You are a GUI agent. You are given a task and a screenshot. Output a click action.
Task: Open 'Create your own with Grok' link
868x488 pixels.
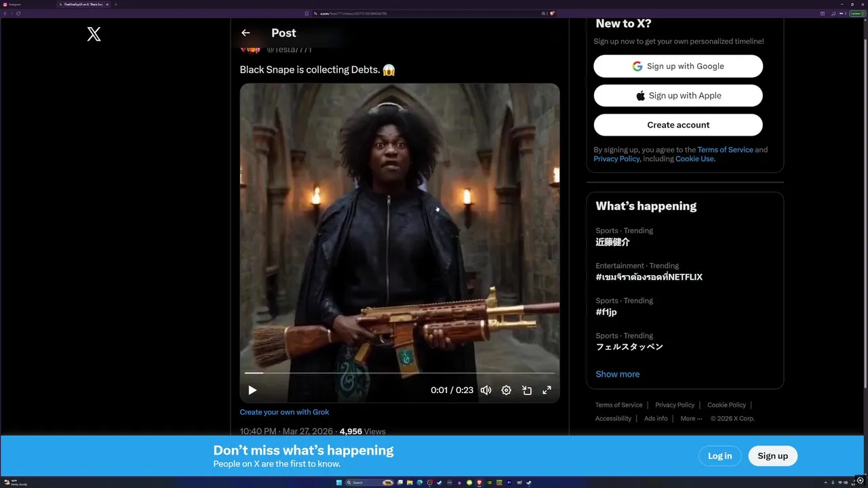click(x=284, y=412)
